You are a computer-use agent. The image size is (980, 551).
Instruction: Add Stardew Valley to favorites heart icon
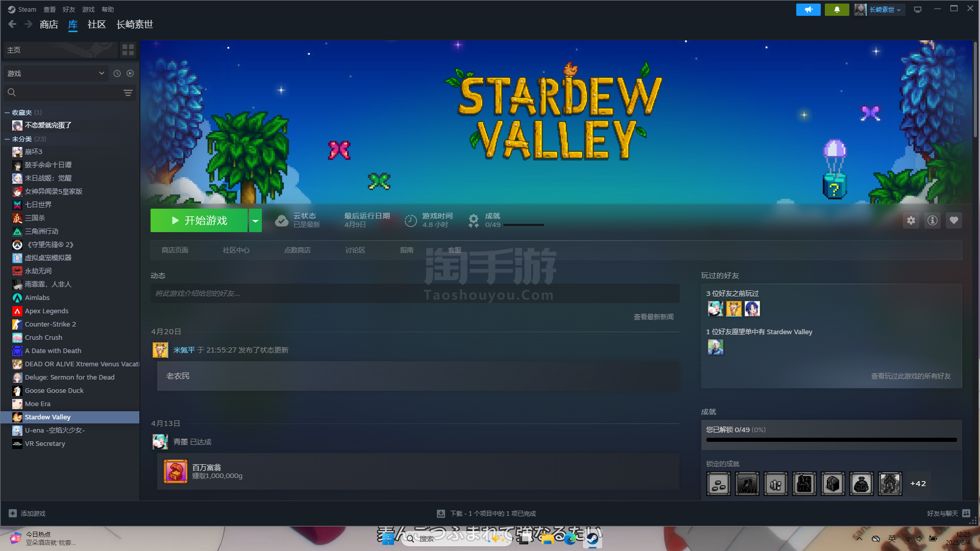tap(954, 220)
